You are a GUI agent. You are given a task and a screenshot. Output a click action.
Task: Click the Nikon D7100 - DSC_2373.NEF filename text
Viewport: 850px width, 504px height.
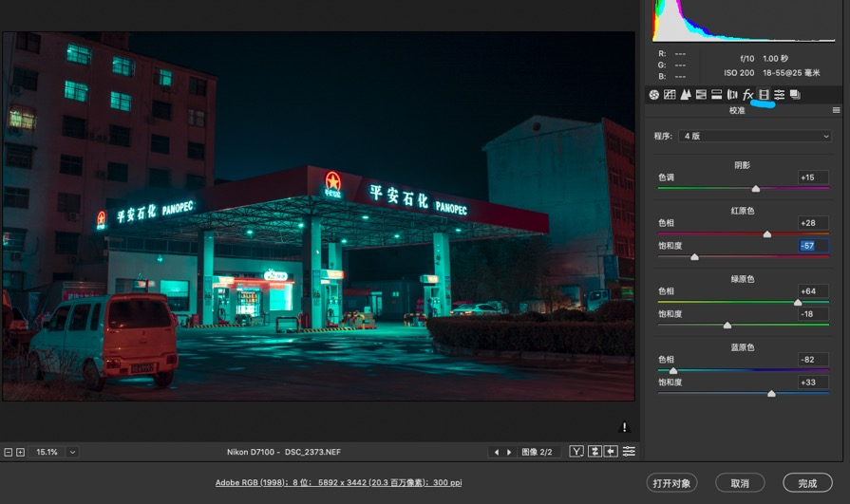284,452
